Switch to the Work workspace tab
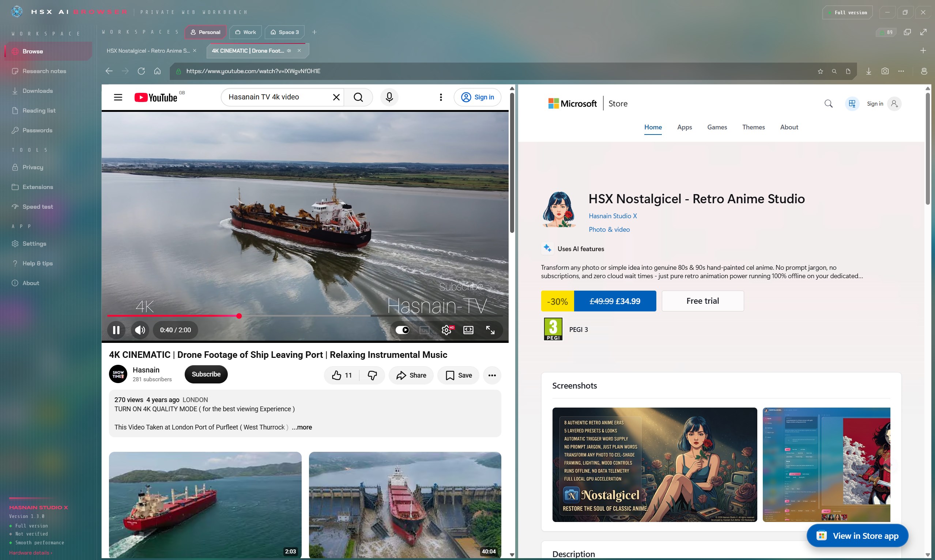Viewport: 935px width, 560px height. (x=246, y=32)
